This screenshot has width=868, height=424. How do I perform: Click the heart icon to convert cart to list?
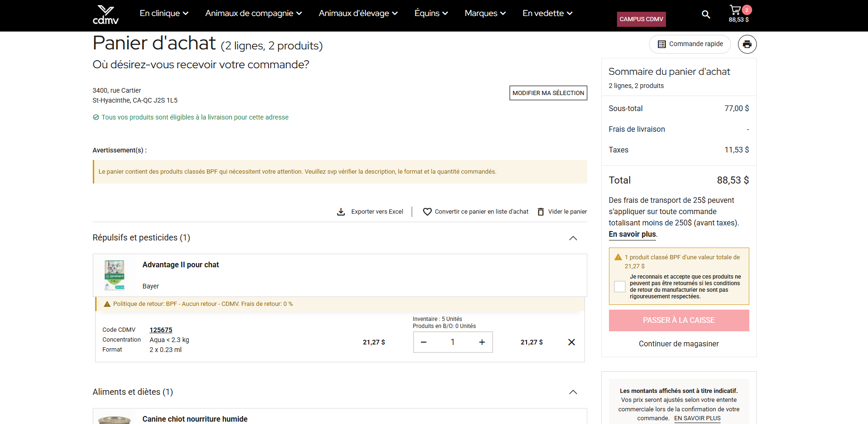[427, 212]
